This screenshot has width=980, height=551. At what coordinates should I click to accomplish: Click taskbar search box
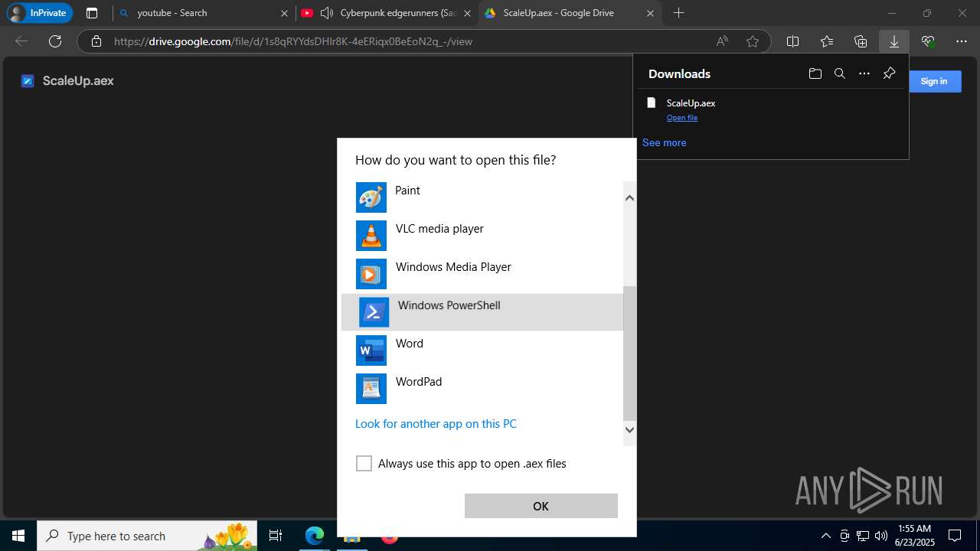148,536
